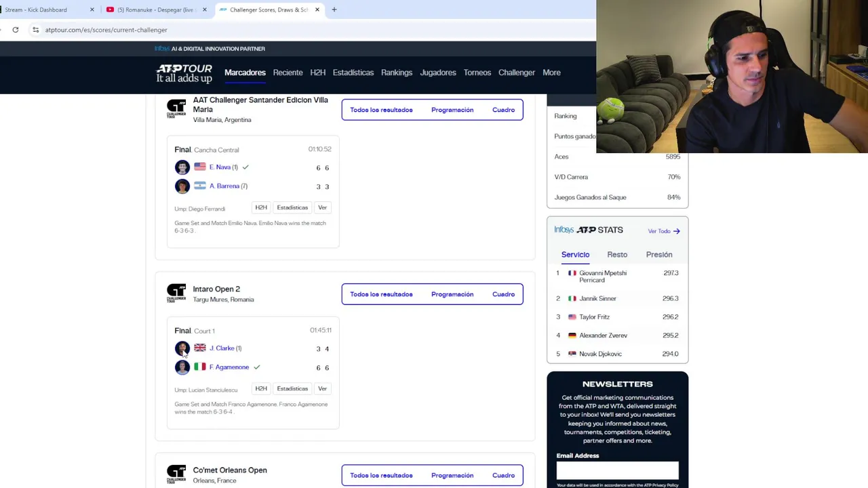The width and height of the screenshot is (868, 488).
Task: Open F. Agamenone player link
Action: [229, 367]
